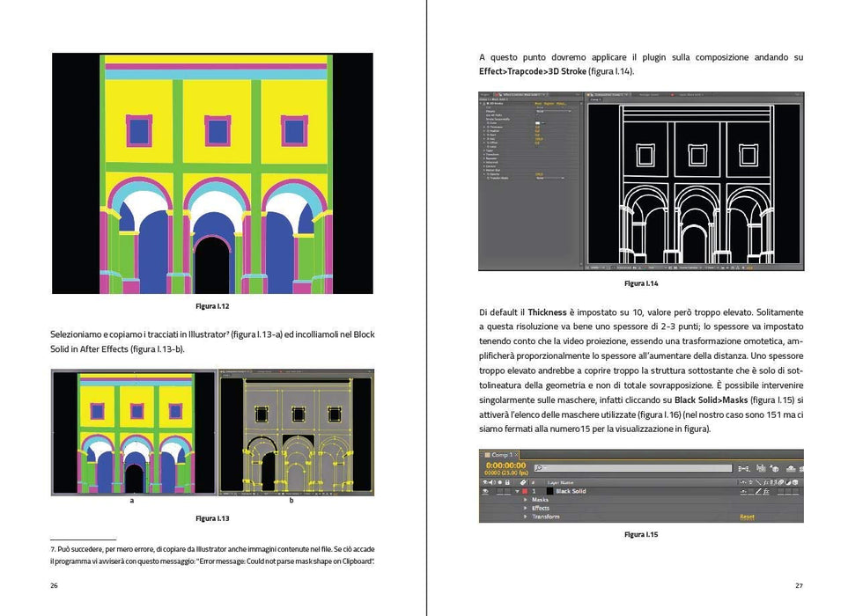Click the timeline search field

[633, 468]
